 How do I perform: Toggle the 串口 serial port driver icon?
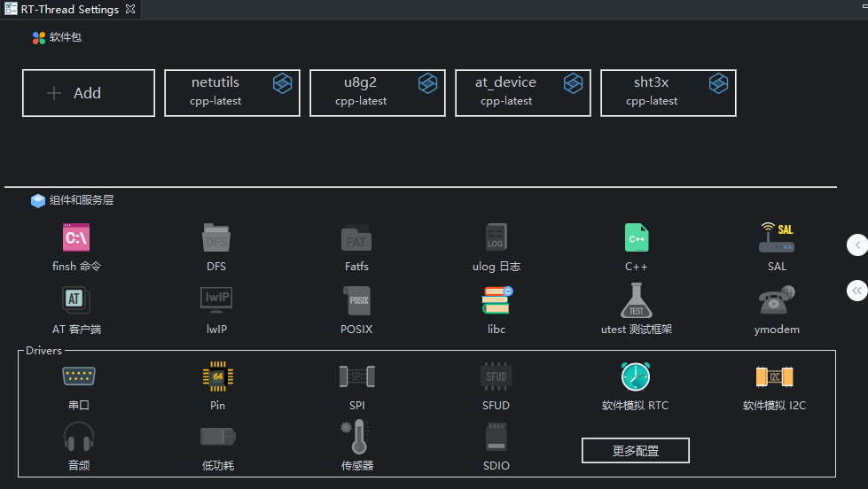click(x=79, y=376)
